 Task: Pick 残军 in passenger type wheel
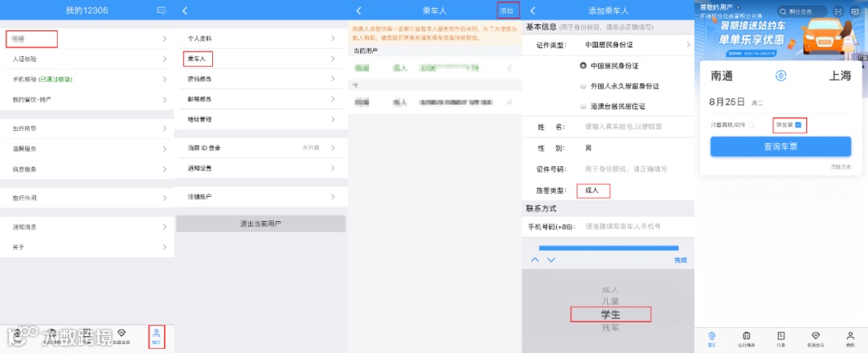coord(611,327)
